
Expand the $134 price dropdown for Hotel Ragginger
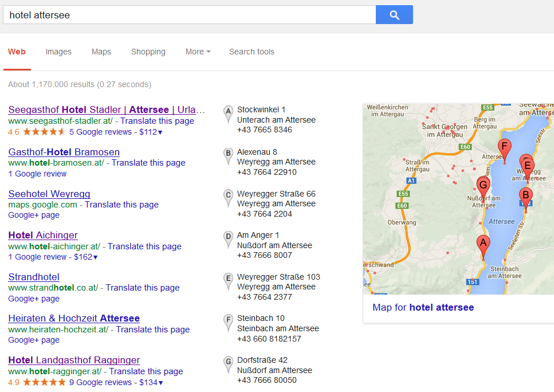[x=151, y=382]
